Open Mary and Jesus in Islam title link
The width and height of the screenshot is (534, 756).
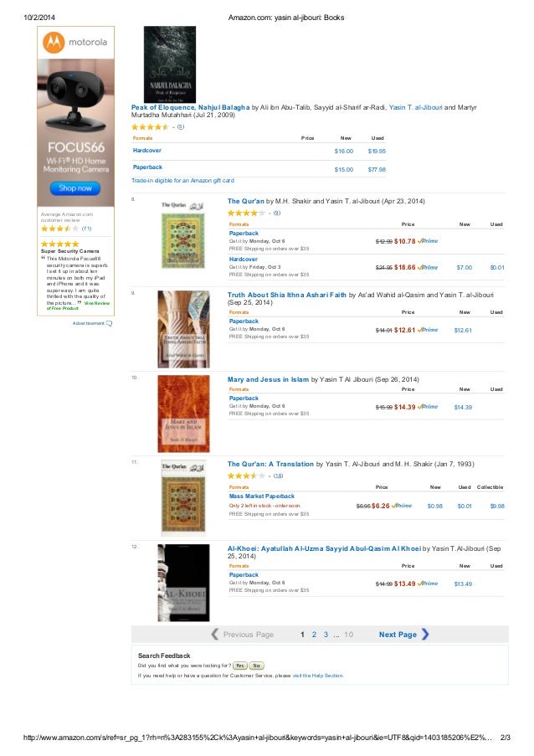pyautogui.click(x=268, y=379)
